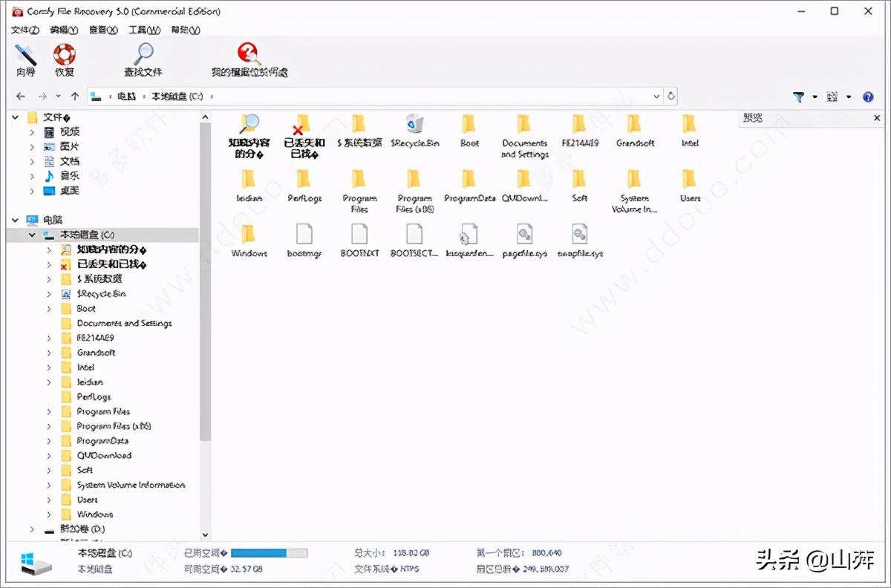Open the 文件 menu

tap(24, 30)
